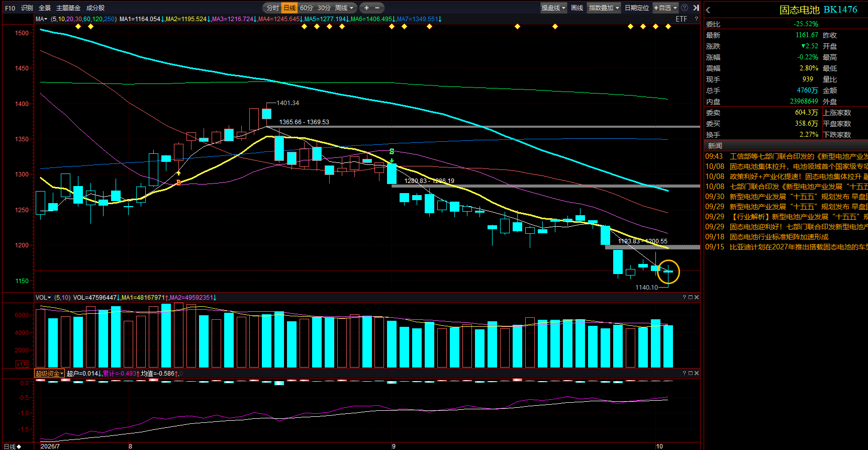Open the 全景 menu
The height and width of the screenshot is (450, 868).
tap(45, 8)
